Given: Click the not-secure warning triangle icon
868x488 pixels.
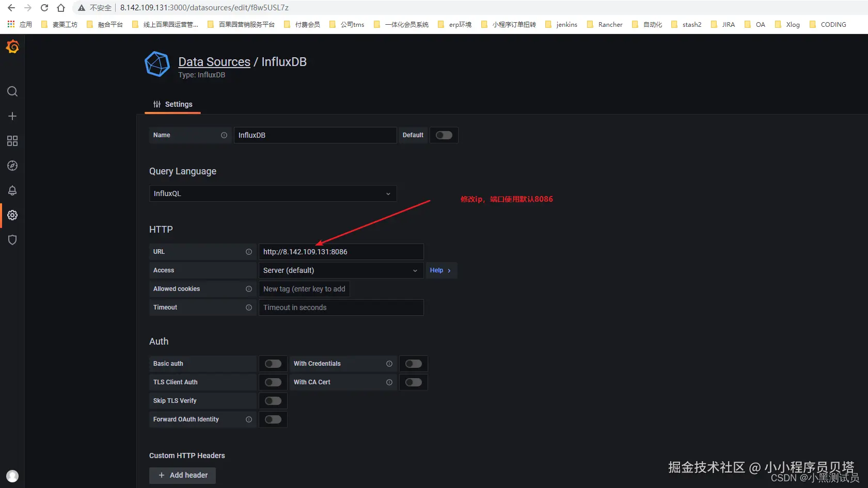Looking at the screenshot, I should click(82, 8).
